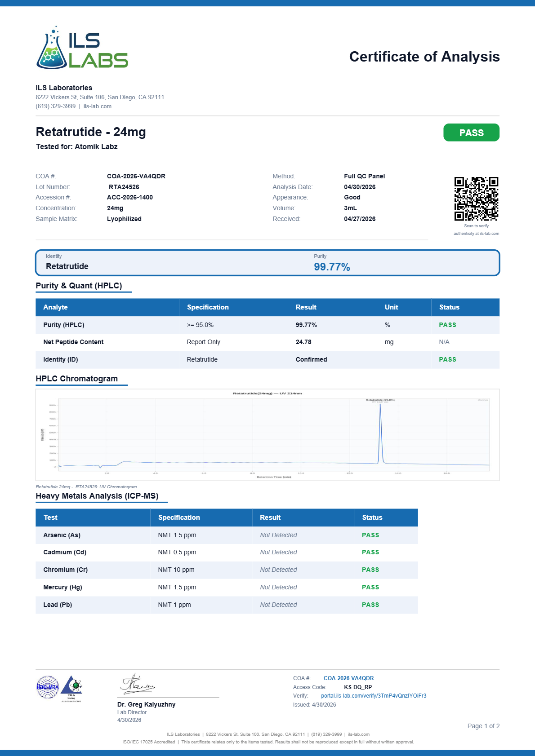Open the portal.ils-lab.com verify link

(374, 696)
